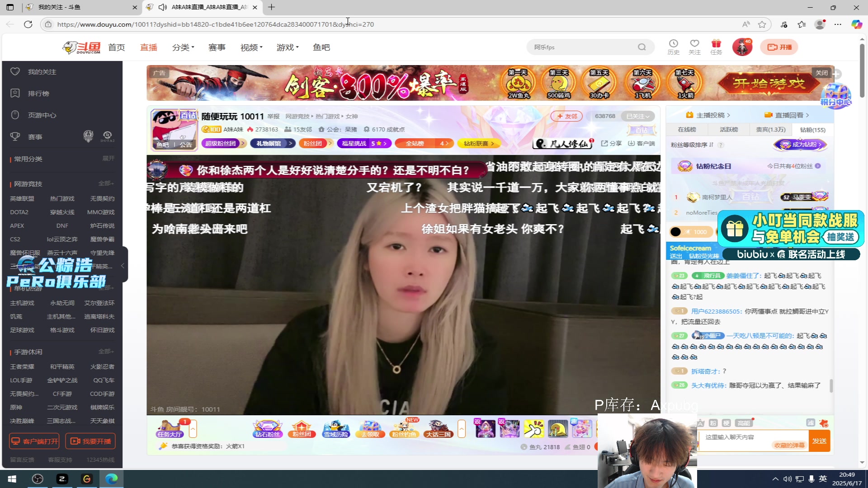Screen dimensions: 868x488
Task: Click the 粉 fan icon above chat input
Action: click(x=713, y=423)
